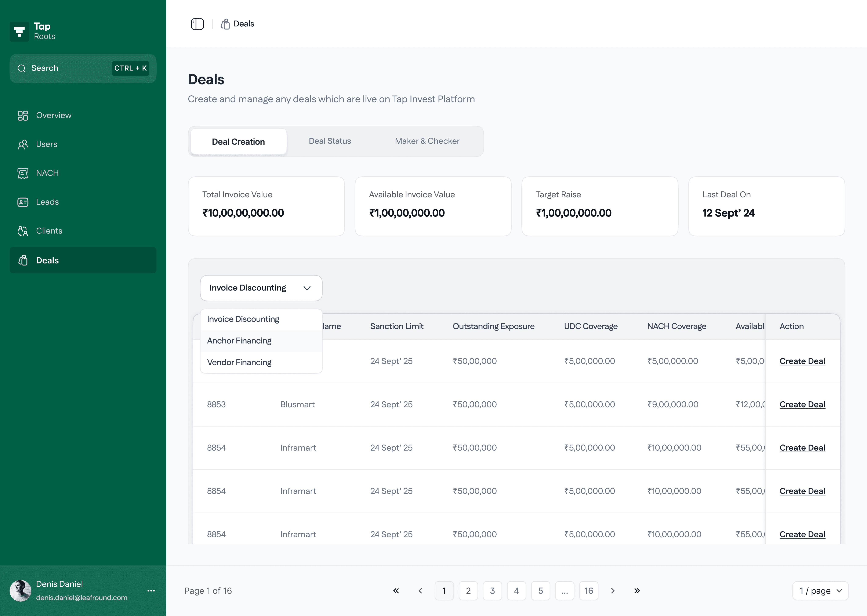
Task: Go to next page arrow
Action: [613, 591]
